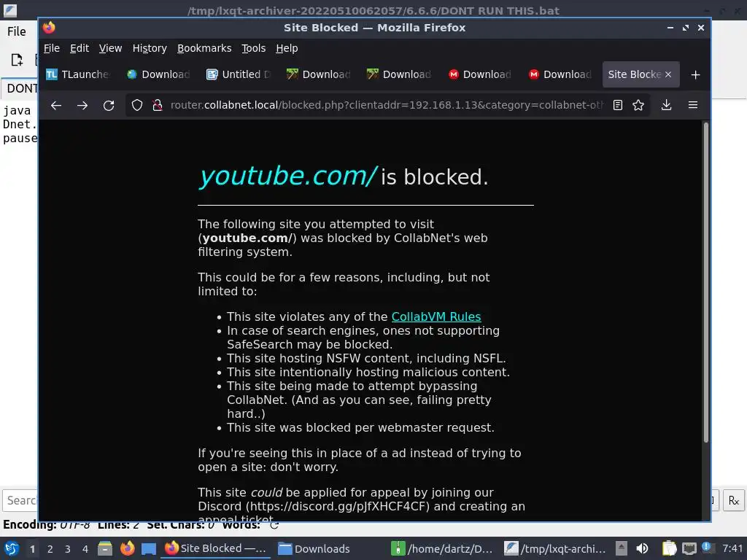Click the address bar URL field

[387, 105]
